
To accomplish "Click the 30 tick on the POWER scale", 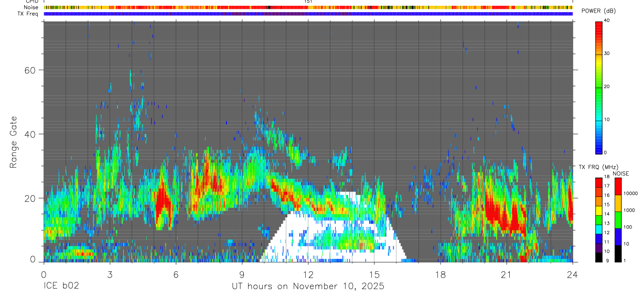I will click(607, 53).
